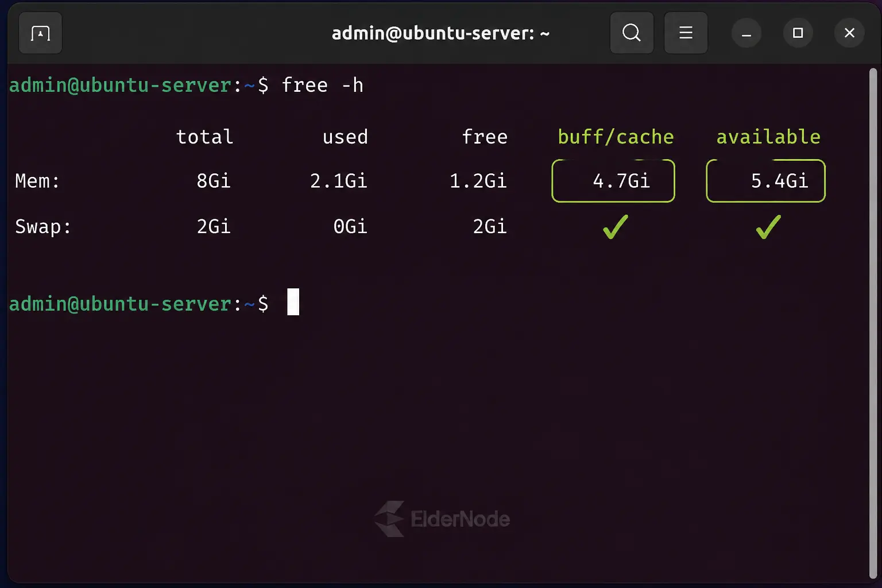Maximize the terminal window

coord(798,33)
